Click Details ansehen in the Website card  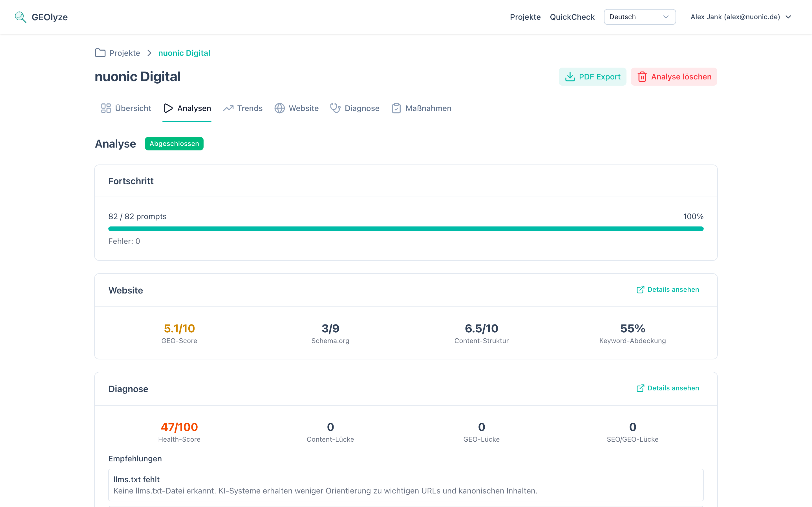pyautogui.click(x=668, y=289)
